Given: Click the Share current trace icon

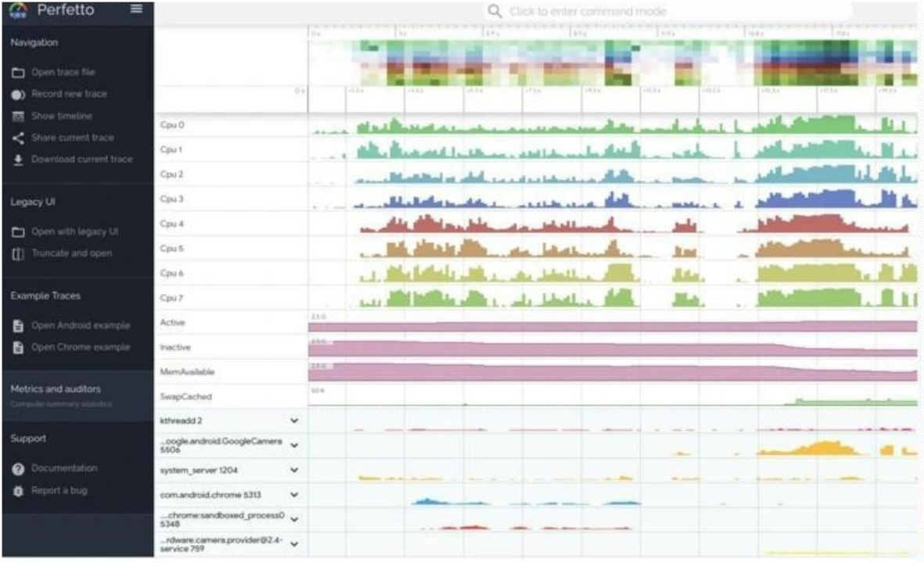Looking at the screenshot, I should click(x=19, y=138).
